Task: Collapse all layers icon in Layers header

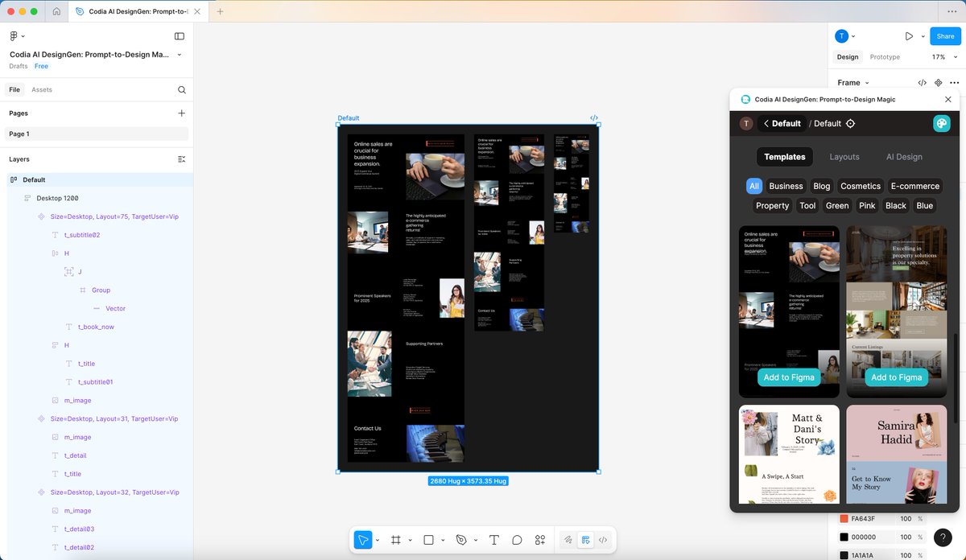Action: point(182,159)
